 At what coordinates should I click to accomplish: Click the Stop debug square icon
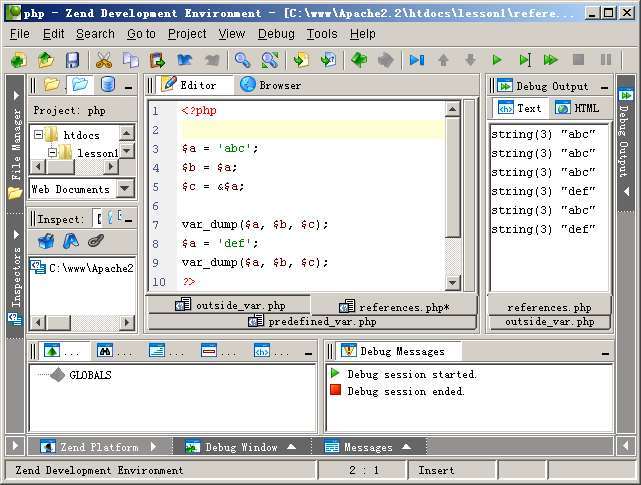[578, 60]
